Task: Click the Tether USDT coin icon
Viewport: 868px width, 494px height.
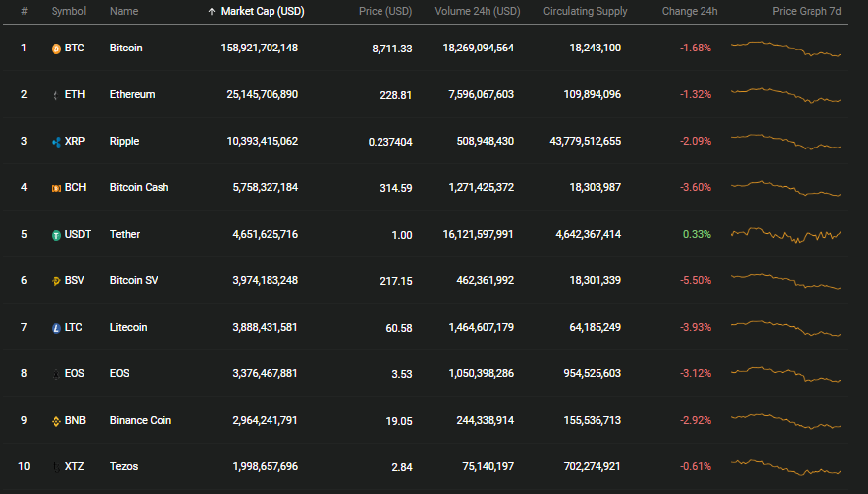Action: pyautogui.click(x=55, y=235)
